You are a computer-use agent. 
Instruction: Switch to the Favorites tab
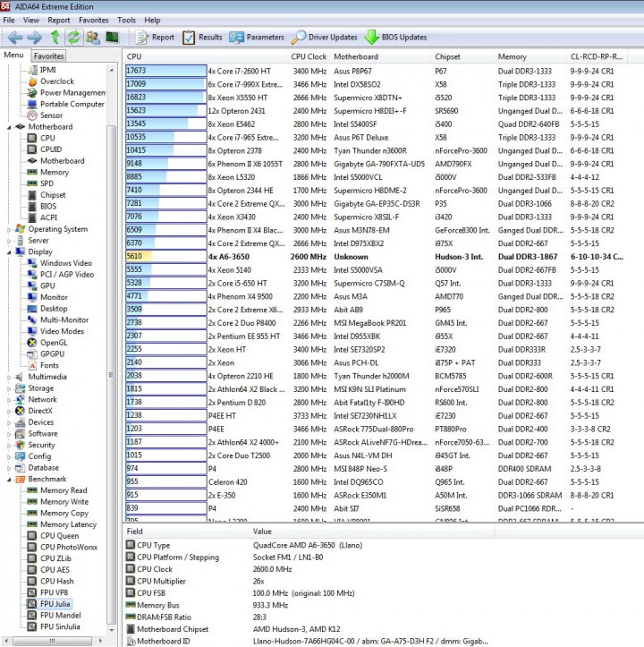coord(48,56)
